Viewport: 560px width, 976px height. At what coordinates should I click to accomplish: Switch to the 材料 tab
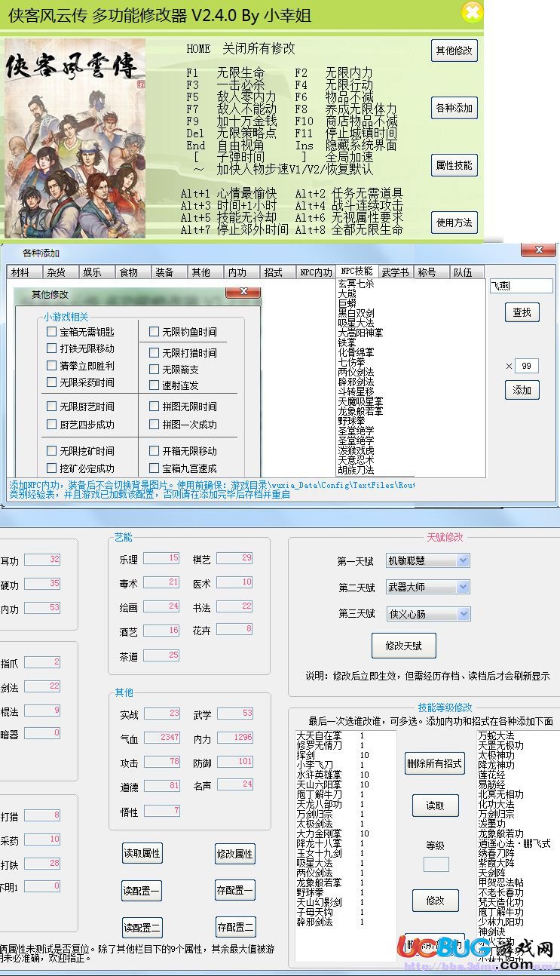(x=24, y=272)
